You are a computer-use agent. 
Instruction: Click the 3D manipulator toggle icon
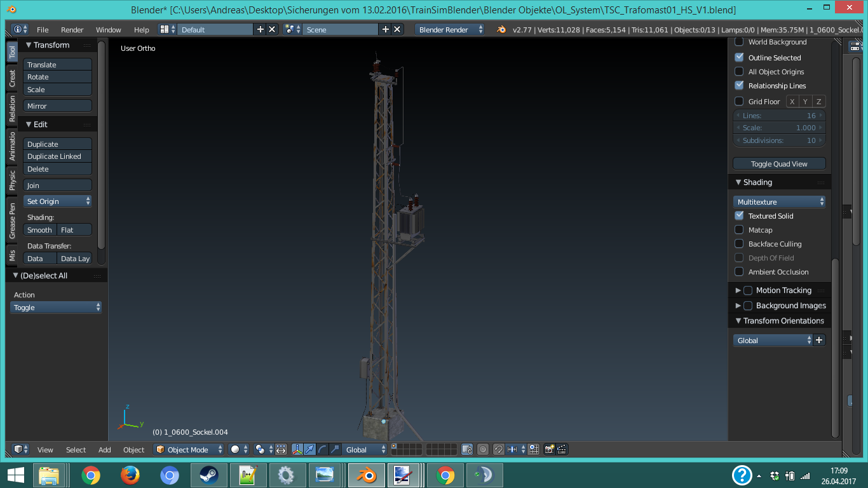(x=297, y=449)
